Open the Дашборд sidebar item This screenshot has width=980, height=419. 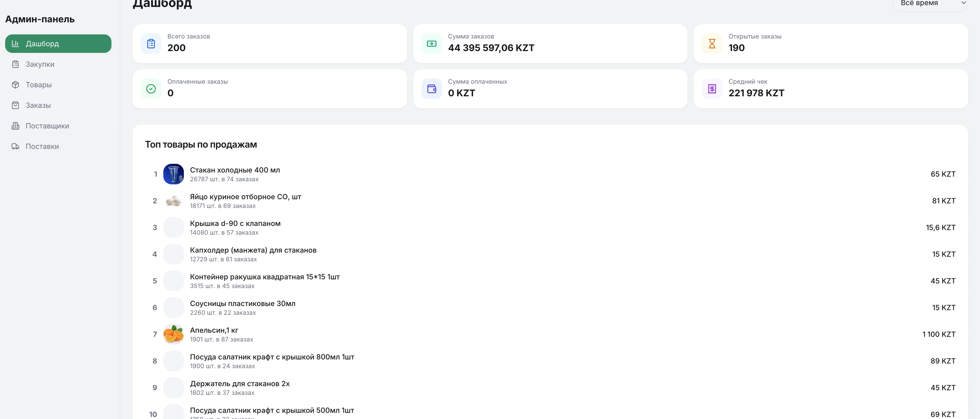(58, 44)
